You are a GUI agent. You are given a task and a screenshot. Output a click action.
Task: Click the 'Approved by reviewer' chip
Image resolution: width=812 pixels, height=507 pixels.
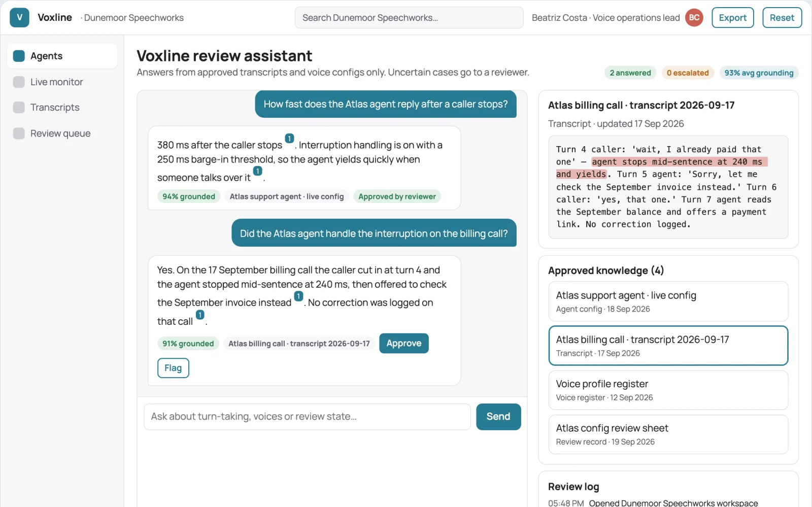coord(397,197)
